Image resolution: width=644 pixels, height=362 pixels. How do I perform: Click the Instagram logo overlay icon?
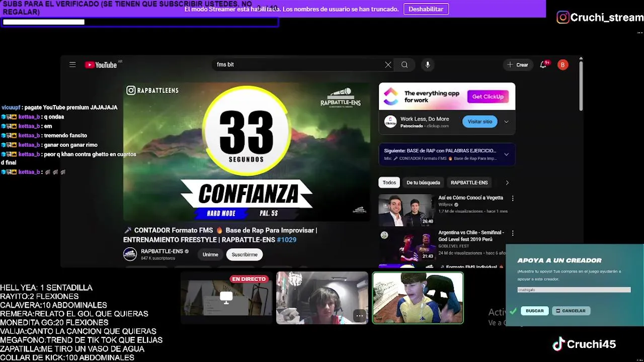point(562,18)
